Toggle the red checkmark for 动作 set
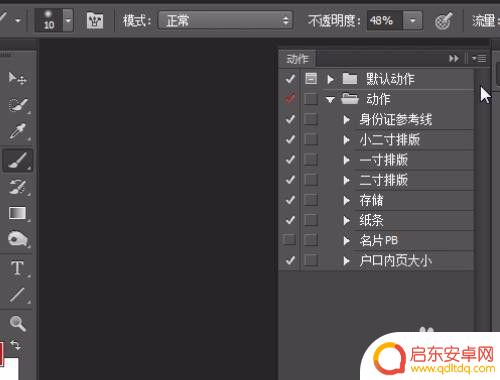Screen dimensions: 500x380 tap(290, 99)
